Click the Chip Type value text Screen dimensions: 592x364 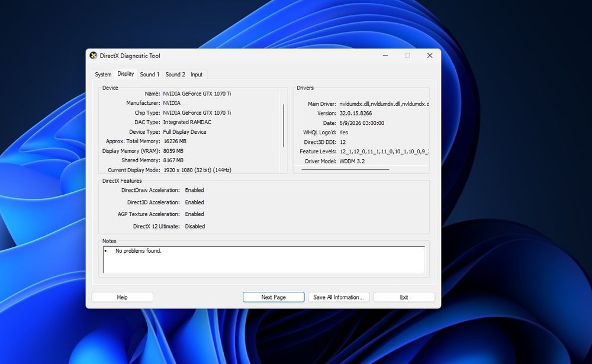point(197,112)
